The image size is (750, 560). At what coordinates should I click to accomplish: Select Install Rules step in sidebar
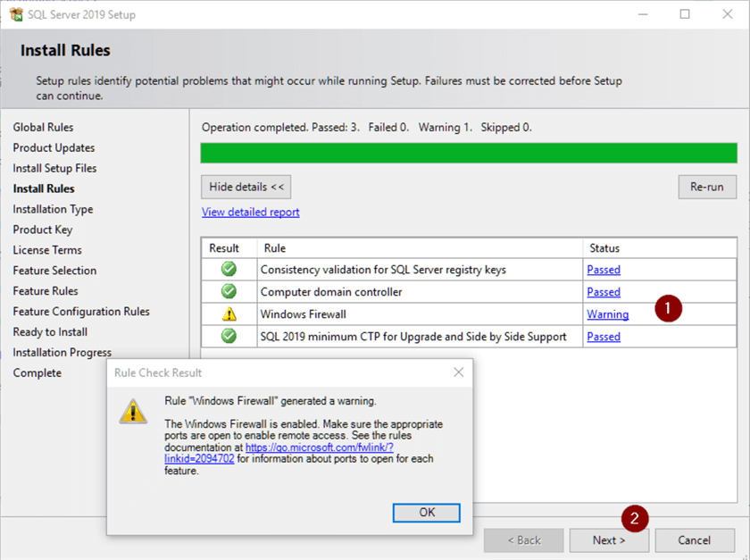44,188
